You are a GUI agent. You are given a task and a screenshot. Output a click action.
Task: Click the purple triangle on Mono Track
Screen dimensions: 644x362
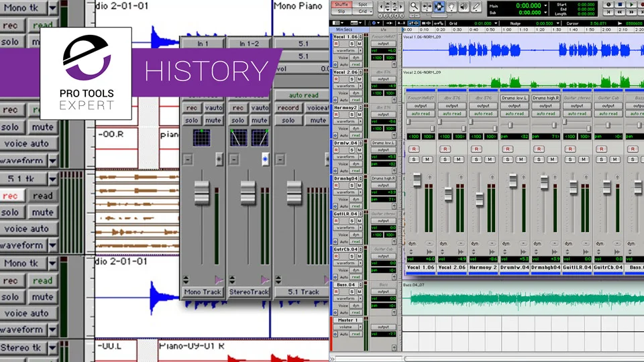219,280
